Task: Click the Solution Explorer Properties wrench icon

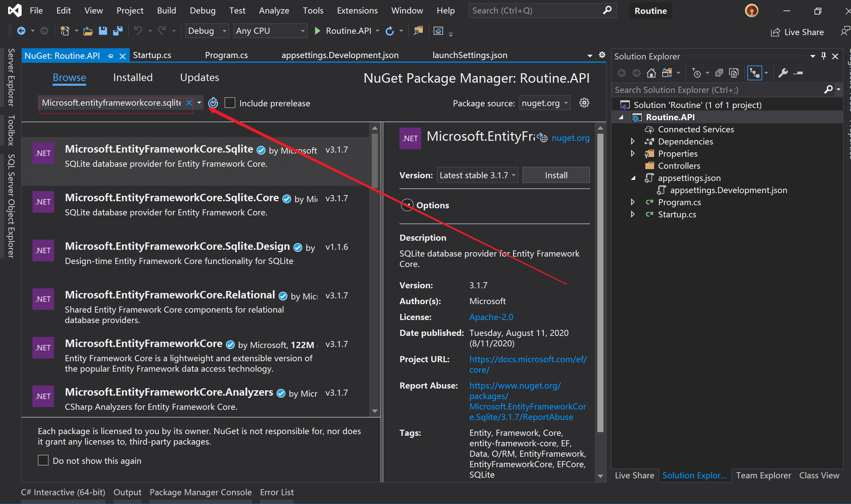Action: point(783,73)
